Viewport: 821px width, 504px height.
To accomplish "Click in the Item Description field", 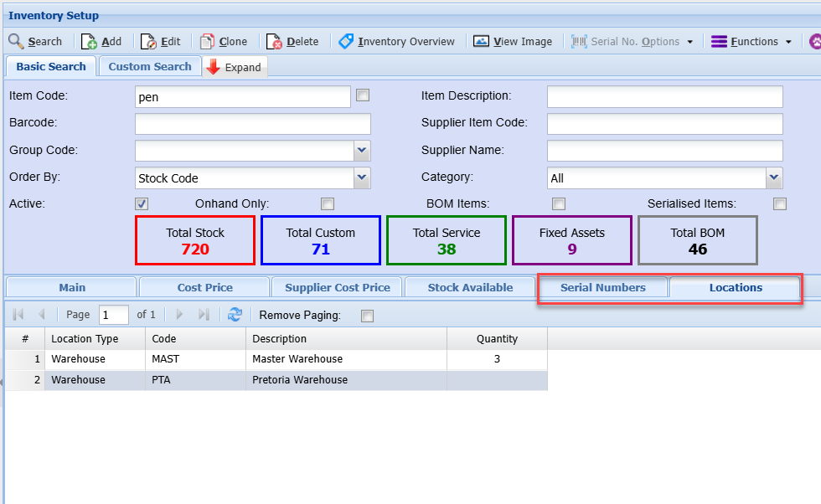I will tap(664, 97).
